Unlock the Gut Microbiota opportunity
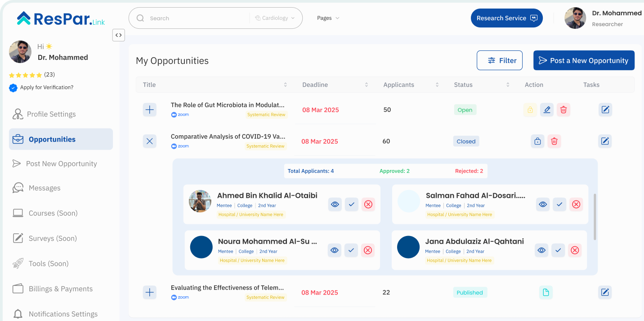 (530, 110)
